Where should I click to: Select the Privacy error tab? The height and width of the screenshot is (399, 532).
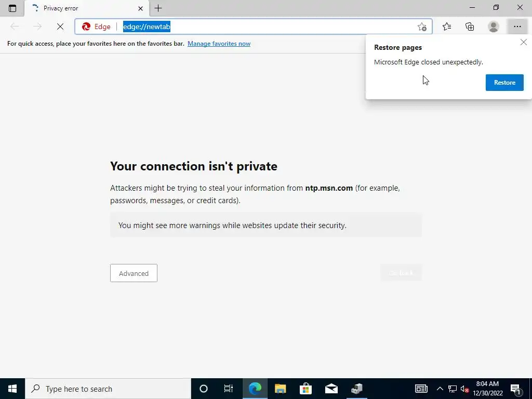click(x=87, y=8)
